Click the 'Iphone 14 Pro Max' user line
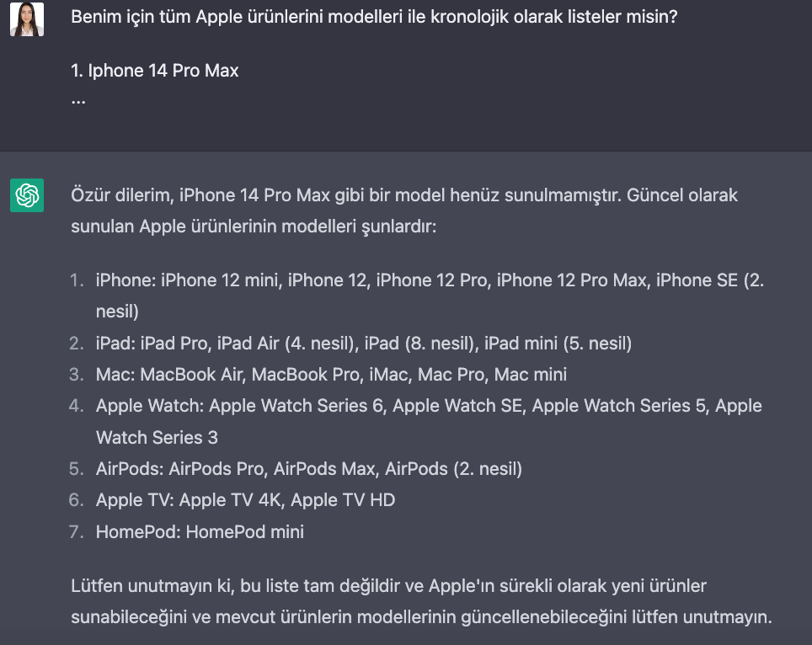The image size is (812, 645). pyautogui.click(x=155, y=71)
